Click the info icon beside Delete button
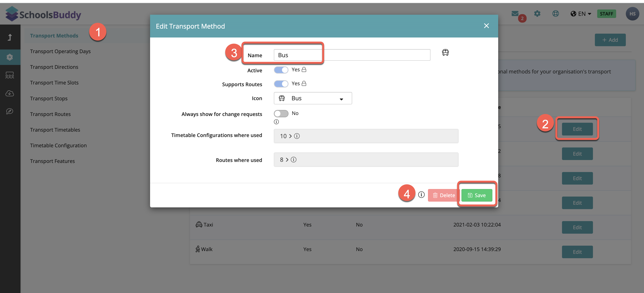This screenshot has width=644, height=293. tap(421, 195)
